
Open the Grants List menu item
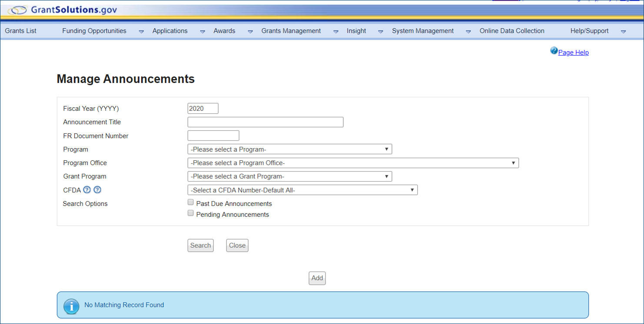[x=21, y=31]
